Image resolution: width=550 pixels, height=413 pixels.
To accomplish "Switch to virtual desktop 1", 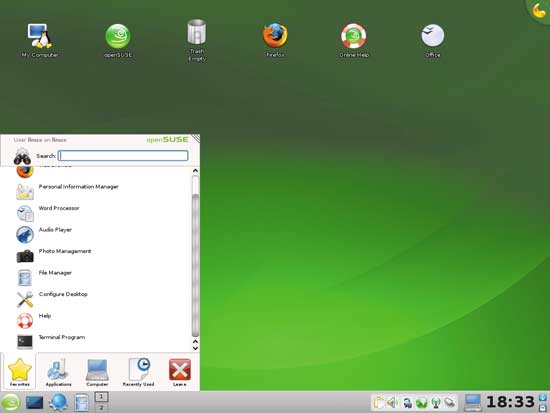I will coord(101,397).
